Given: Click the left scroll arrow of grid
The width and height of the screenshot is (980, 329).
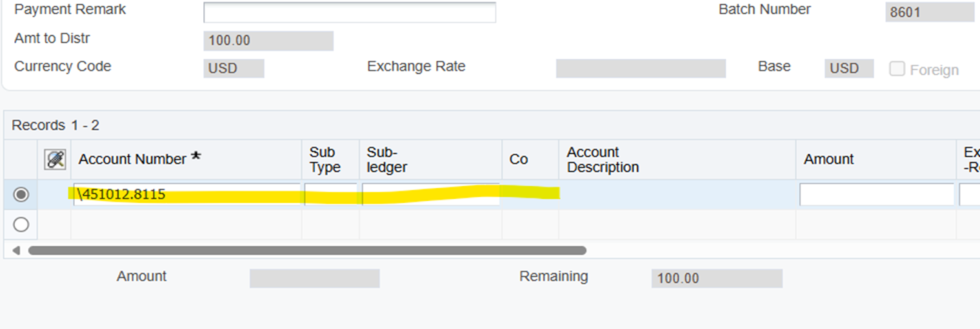Looking at the screenshot, I should point(16,250).
